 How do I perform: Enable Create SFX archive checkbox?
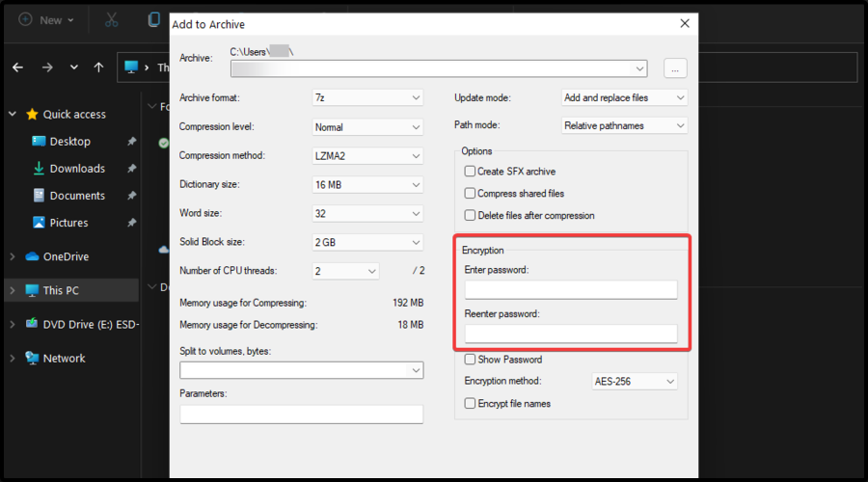[x=471, y=172]
